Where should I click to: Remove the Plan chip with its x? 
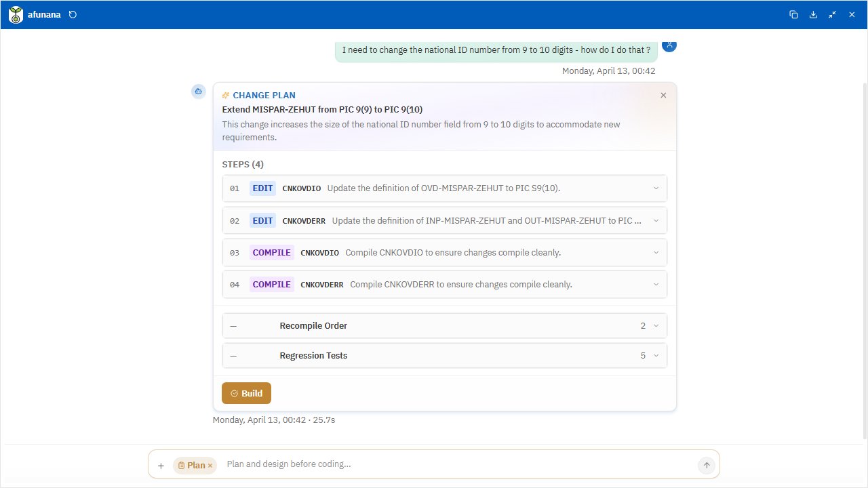[210, 466]
